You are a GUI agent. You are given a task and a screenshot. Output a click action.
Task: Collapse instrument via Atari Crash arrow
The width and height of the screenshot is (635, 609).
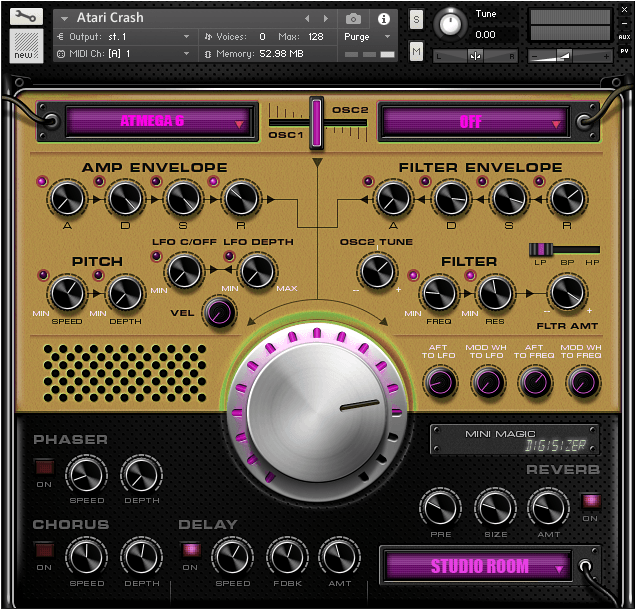point(64,19)
